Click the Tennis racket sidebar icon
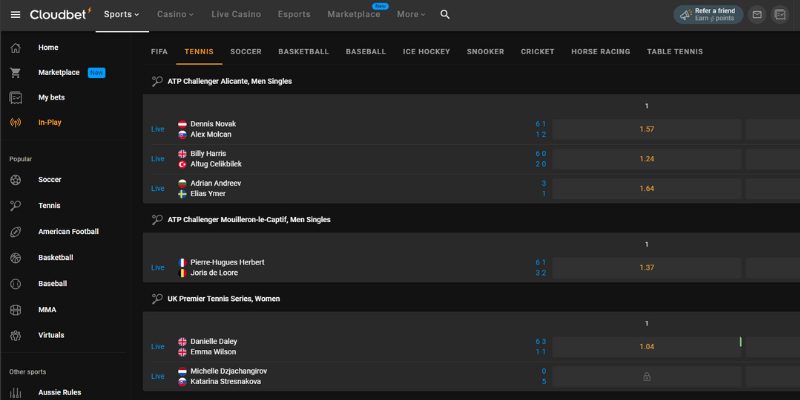This screenshot has height=400, width=800. [16, 206]
